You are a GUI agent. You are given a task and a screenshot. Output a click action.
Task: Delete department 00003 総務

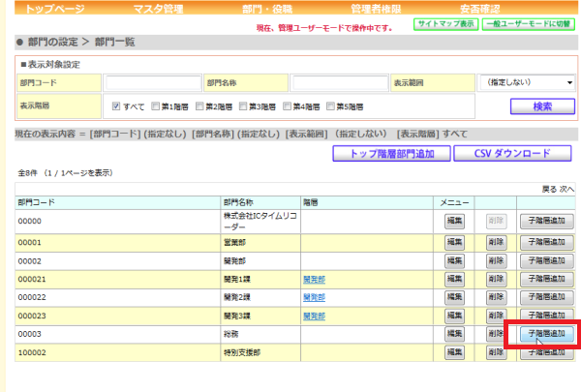pos(496,334)
